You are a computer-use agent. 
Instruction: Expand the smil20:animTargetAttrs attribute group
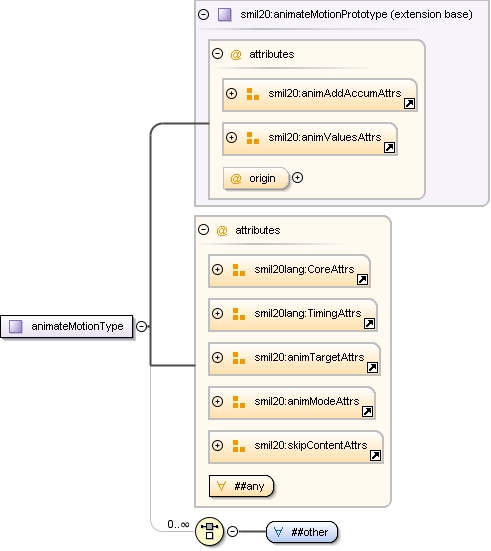tap(218, 357)
